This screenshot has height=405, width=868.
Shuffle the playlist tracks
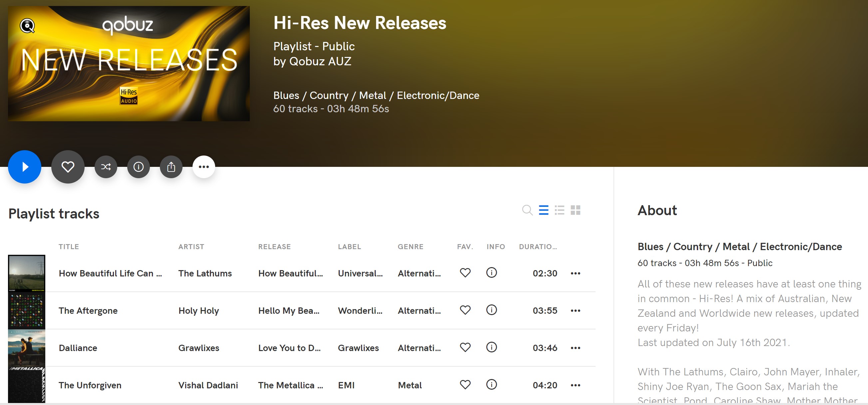click(x=106, y=167)
